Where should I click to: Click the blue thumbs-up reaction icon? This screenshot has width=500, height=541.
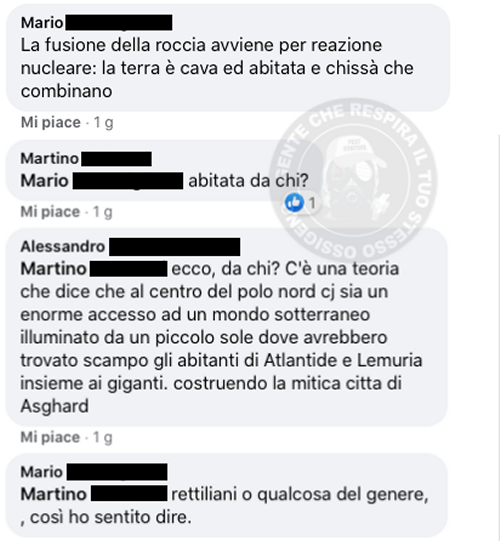tap(294, 203)
